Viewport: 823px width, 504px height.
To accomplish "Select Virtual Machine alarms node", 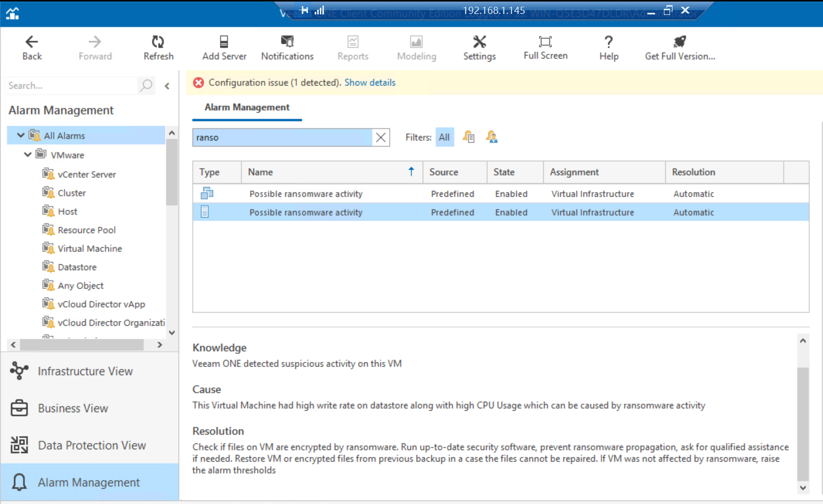I will [90, 249].
